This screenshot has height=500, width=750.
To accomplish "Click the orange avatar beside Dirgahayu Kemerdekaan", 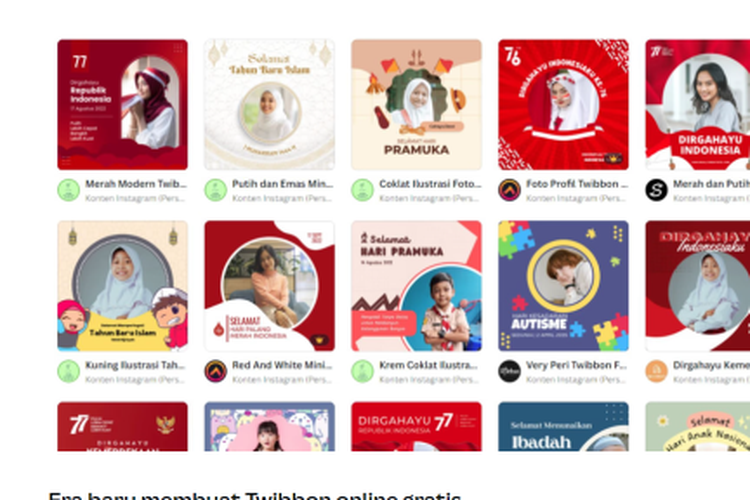I will (x=656, y=371).
